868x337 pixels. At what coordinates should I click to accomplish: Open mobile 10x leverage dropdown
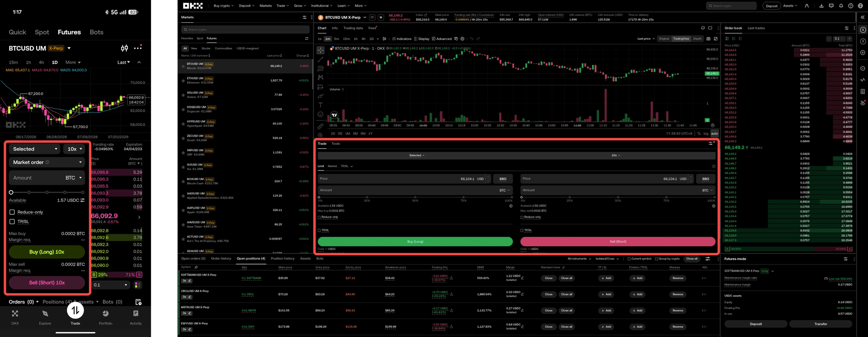75,149
